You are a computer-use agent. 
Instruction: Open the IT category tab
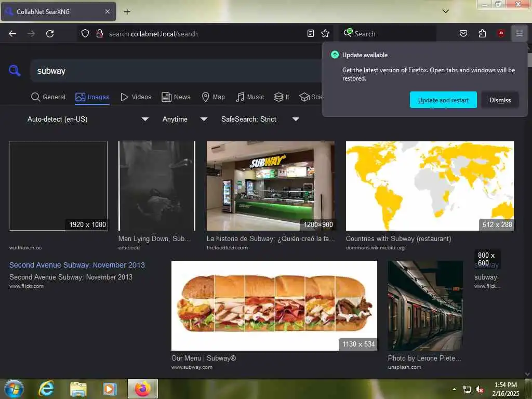tap(282, 97)
